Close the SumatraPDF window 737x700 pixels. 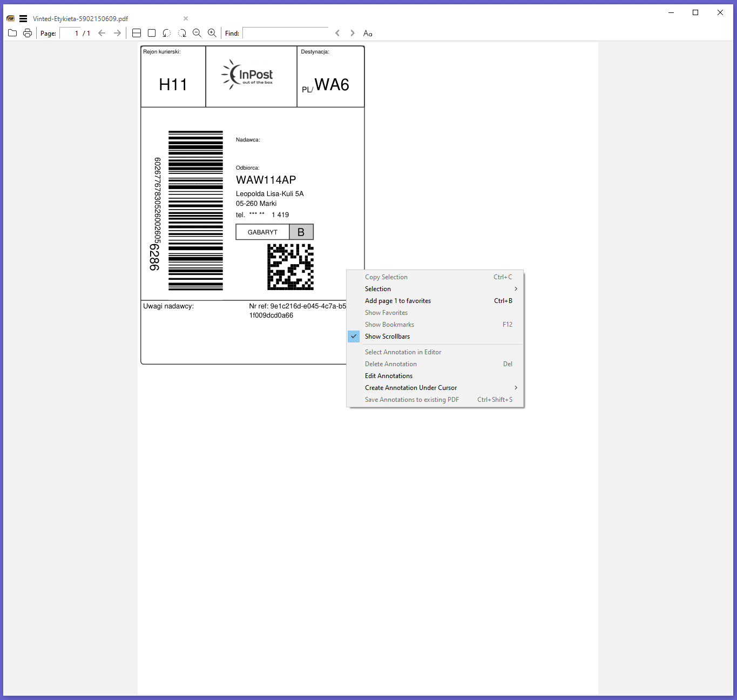[x=720, y=12]
